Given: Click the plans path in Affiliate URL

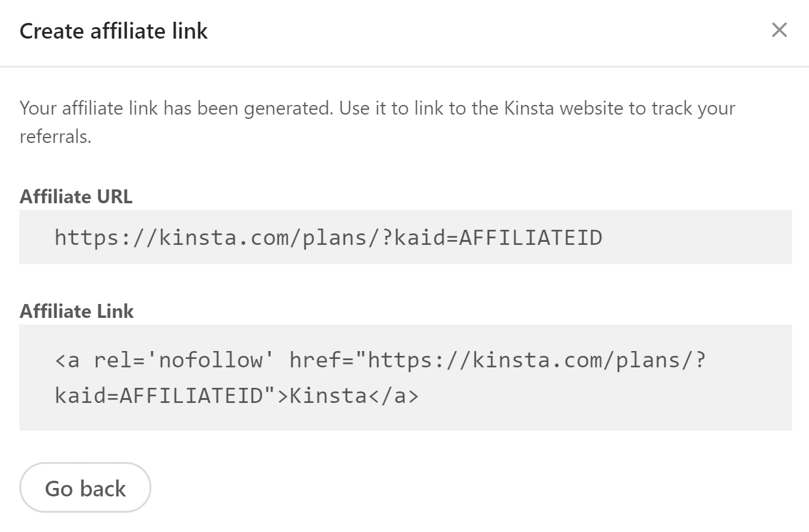Looking at the screenshot, I should coord(335,238).
